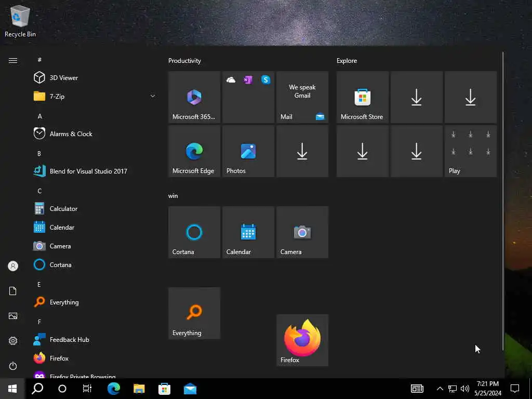532x399 pixels.
Task: Open Everything in the app list
Action: pyautogui.click(x=95, y=302)
